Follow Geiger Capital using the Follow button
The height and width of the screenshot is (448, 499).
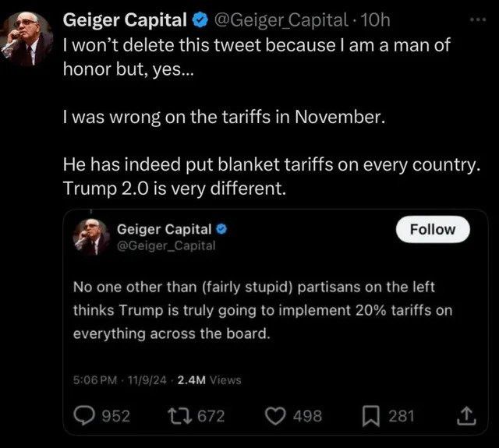432,229
